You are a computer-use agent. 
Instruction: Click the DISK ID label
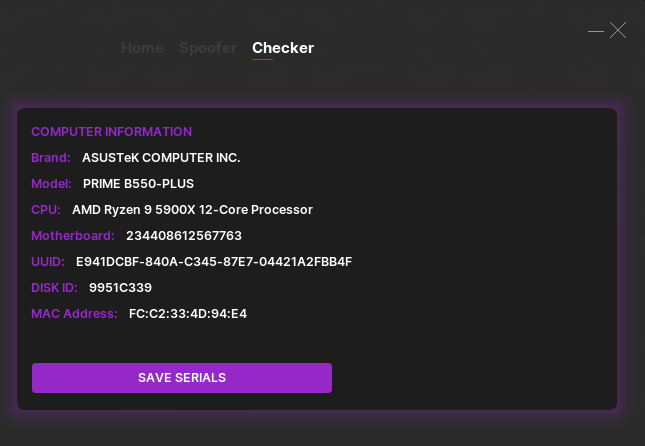click(54, 288)
